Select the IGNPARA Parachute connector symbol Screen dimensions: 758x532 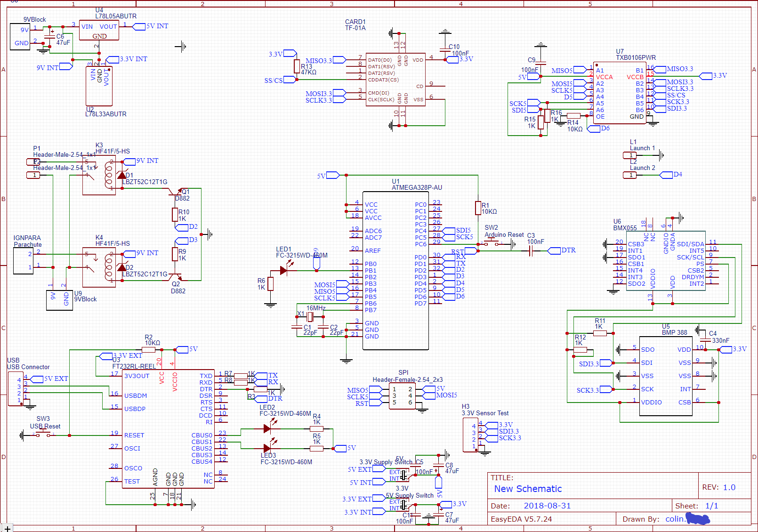pyautogui.click(x=23, y=261)
